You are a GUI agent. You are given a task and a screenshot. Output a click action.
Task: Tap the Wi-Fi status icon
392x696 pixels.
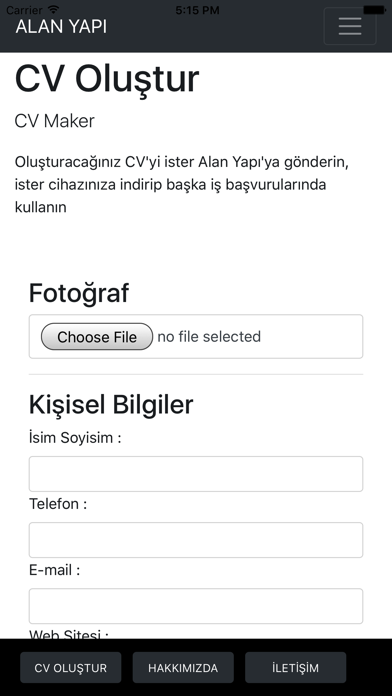[54, 9]
